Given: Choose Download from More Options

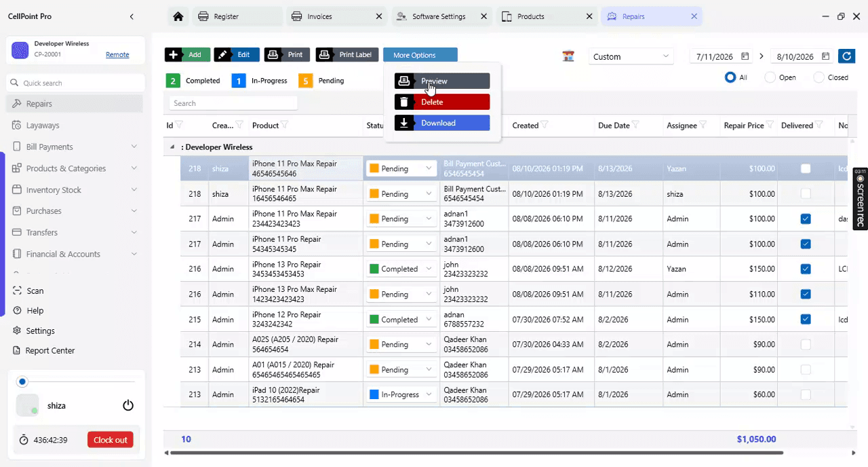Looking at the screenshot, I should [x=442, y=123].
